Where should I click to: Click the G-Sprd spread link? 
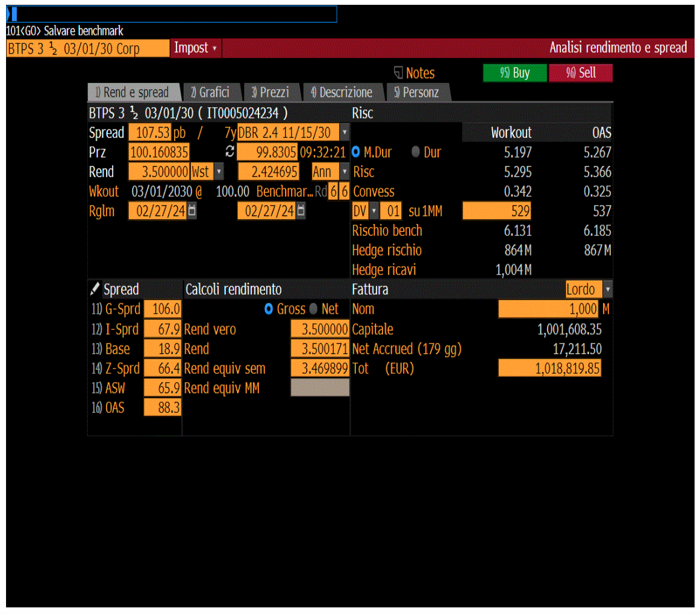pyautogui.click(x=116, y=309)
